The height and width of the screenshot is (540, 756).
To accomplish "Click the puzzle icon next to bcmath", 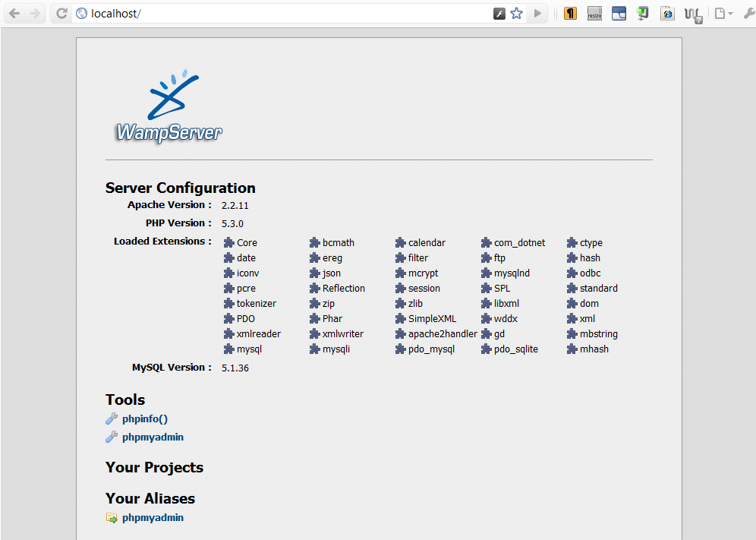I will [315, 242].
